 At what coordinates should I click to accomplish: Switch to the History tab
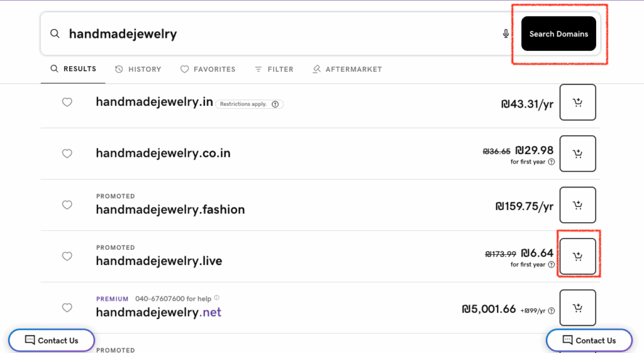[138, 69]
